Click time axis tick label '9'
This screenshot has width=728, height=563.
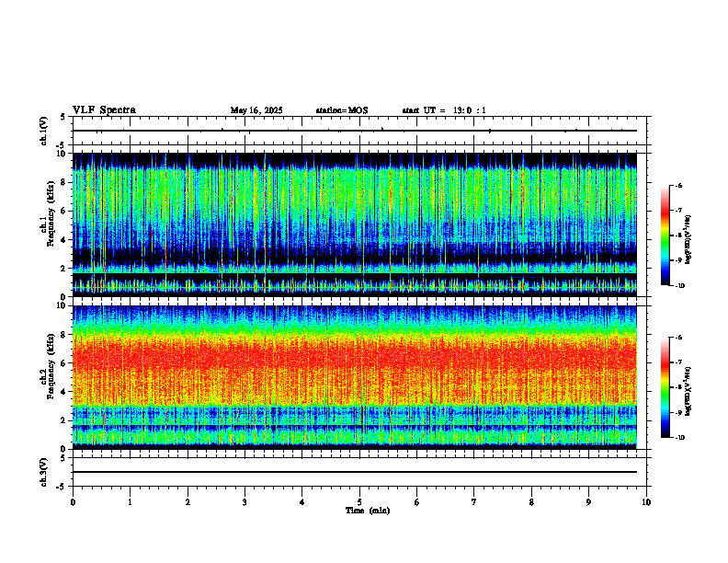tap(588, 502)
